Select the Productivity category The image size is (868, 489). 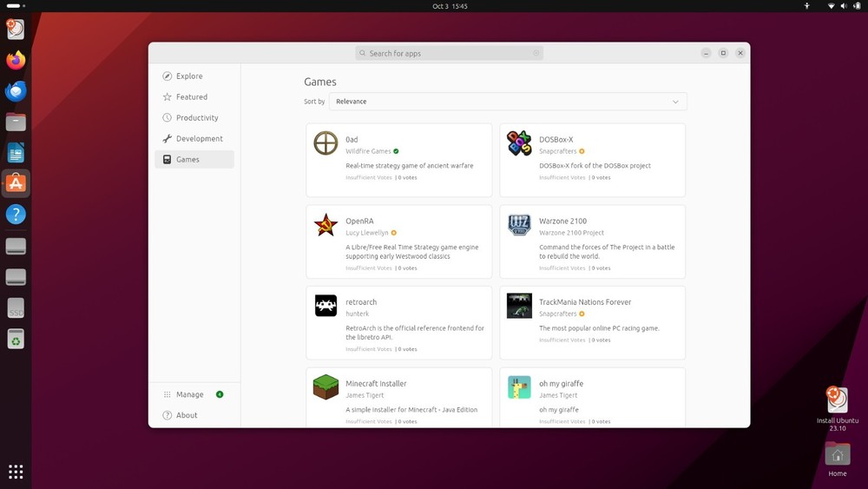[x=194, y=117]
